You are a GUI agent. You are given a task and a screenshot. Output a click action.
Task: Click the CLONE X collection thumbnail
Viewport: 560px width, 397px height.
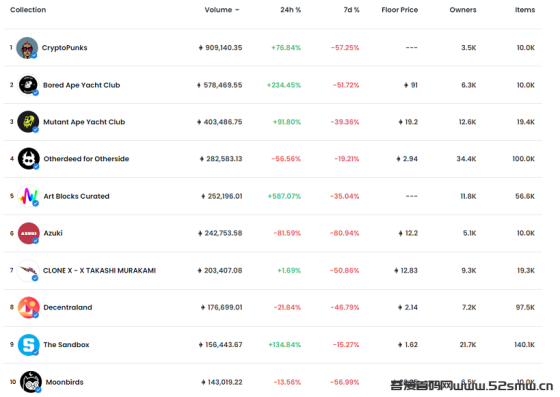coord(28,270)
